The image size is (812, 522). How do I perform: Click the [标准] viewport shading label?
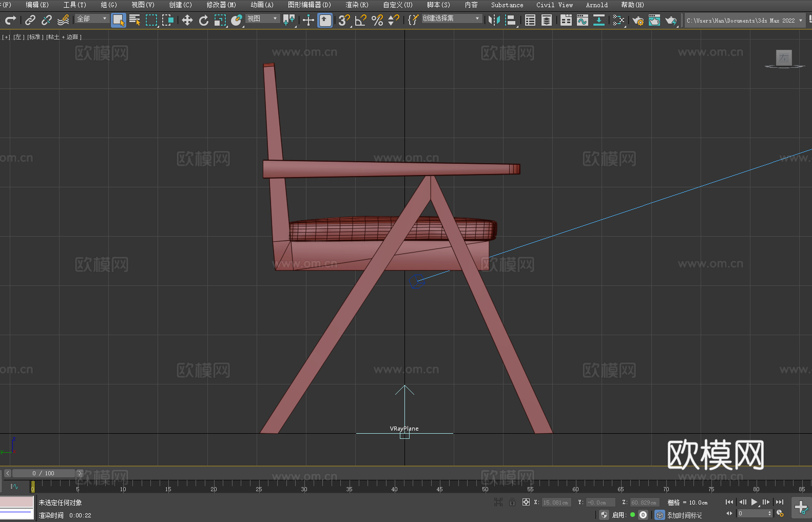pos(35,37)
